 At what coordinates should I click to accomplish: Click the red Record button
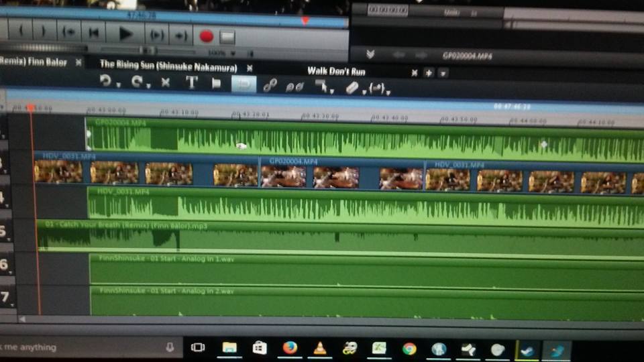(206, 36)
